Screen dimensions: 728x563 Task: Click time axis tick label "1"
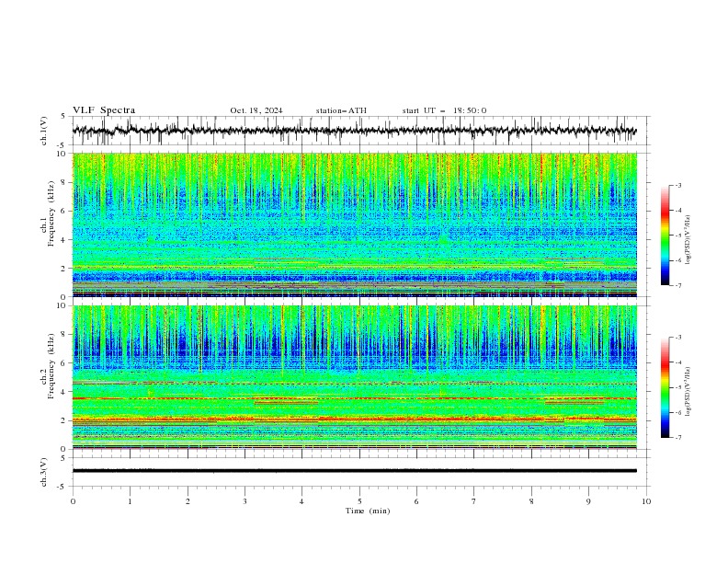tap(130, 501)
